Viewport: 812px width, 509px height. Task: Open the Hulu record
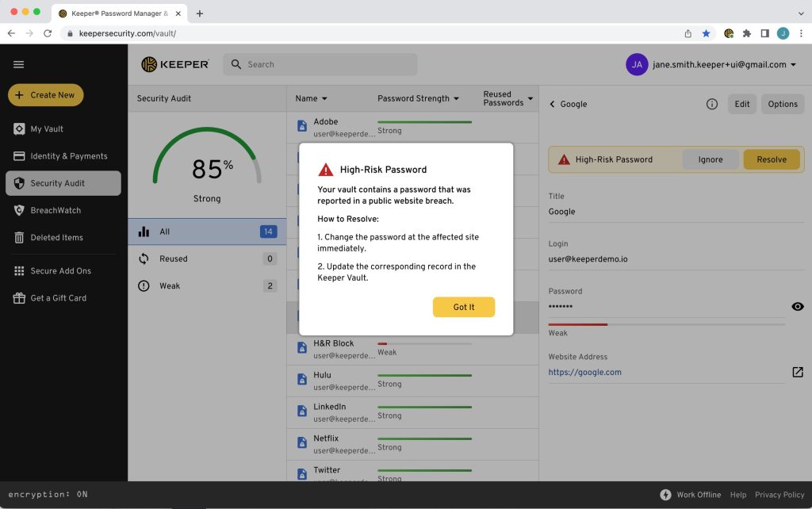tap(412, 381)
